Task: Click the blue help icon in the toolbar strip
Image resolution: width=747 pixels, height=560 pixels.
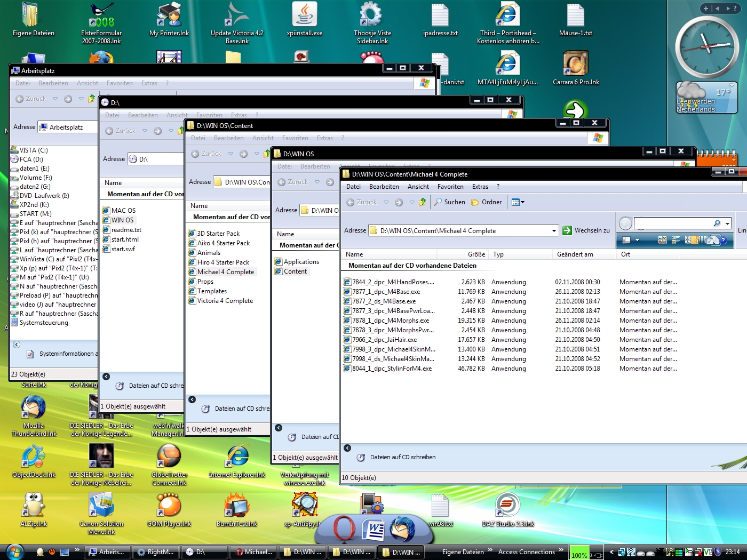Action: point(723,240)
